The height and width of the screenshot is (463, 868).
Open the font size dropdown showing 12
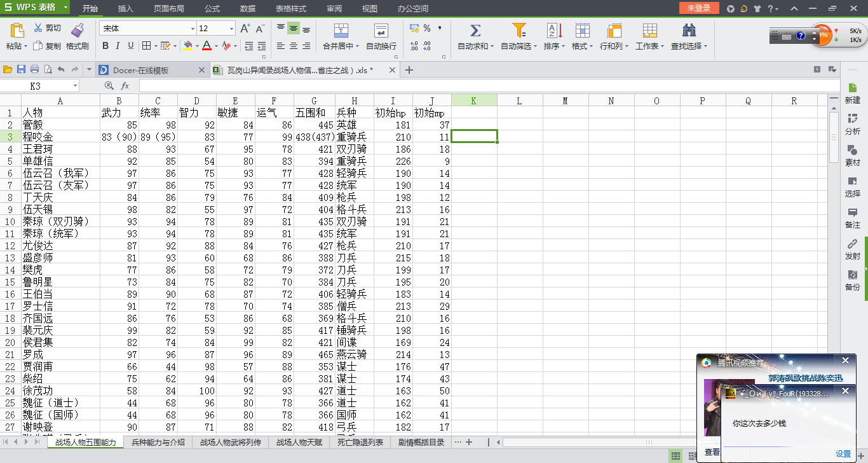pyautogui.click(x=231, y=29)
